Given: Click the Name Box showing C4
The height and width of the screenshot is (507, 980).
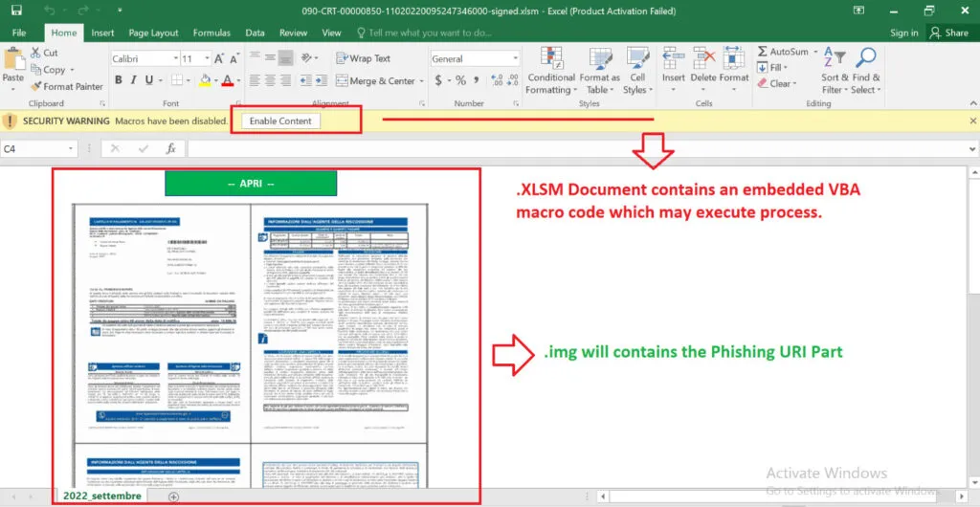Looking at the screenshot, I should [x=38, y=148].
